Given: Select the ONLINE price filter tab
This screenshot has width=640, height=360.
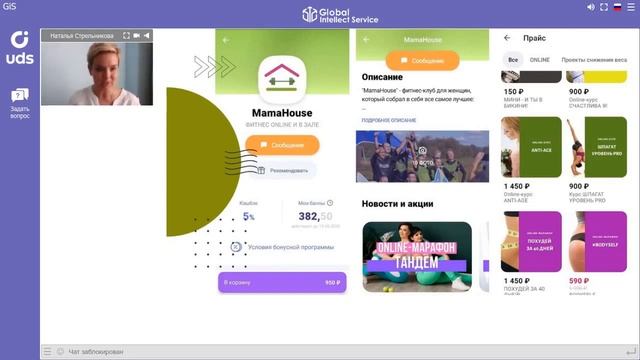Looking at the screenshot, I should [540, 60].
